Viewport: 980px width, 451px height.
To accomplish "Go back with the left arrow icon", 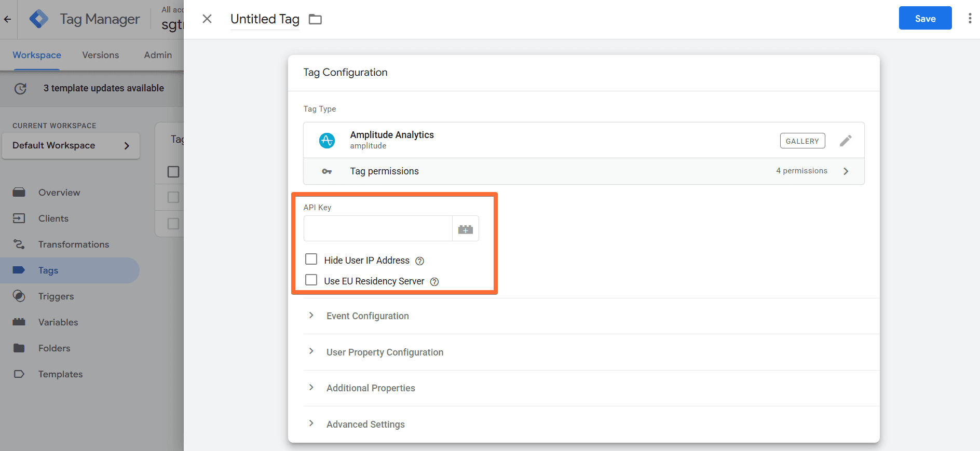I will tap(8, 19).
